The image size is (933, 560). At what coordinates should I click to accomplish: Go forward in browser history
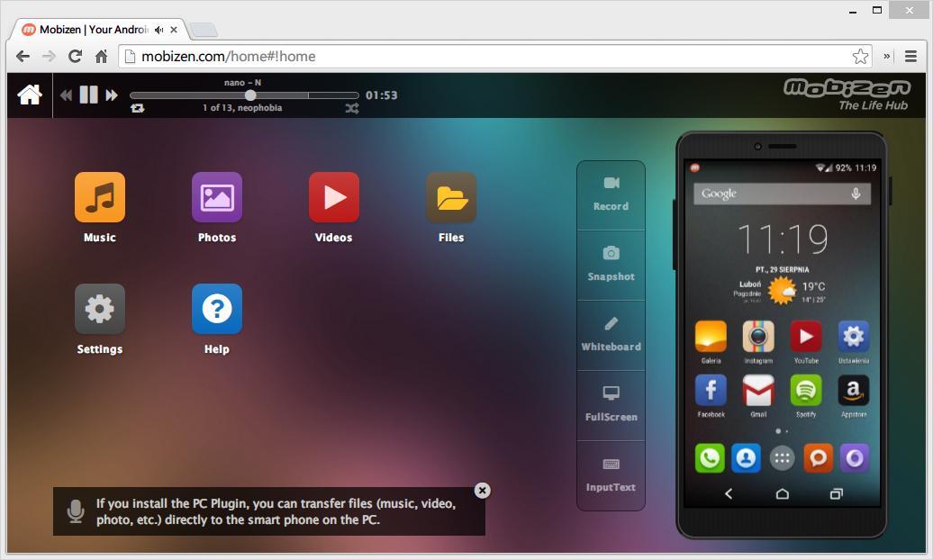point(49,57)
